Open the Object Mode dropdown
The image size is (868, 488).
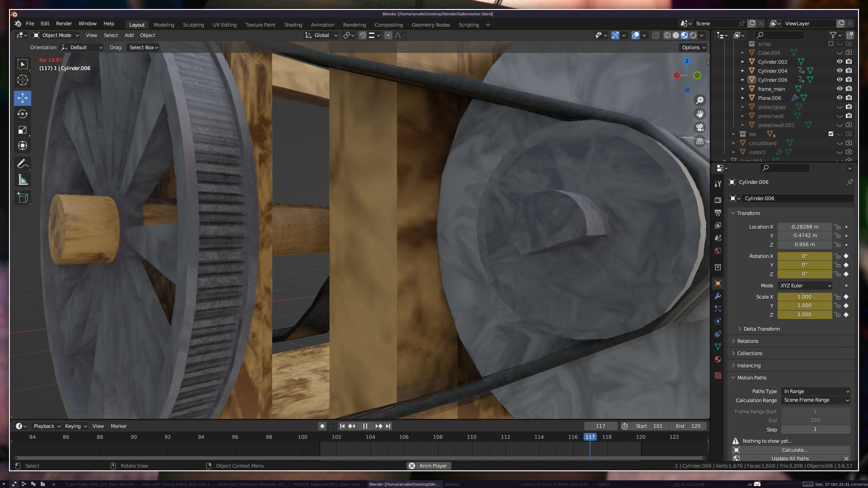point(56,35)
